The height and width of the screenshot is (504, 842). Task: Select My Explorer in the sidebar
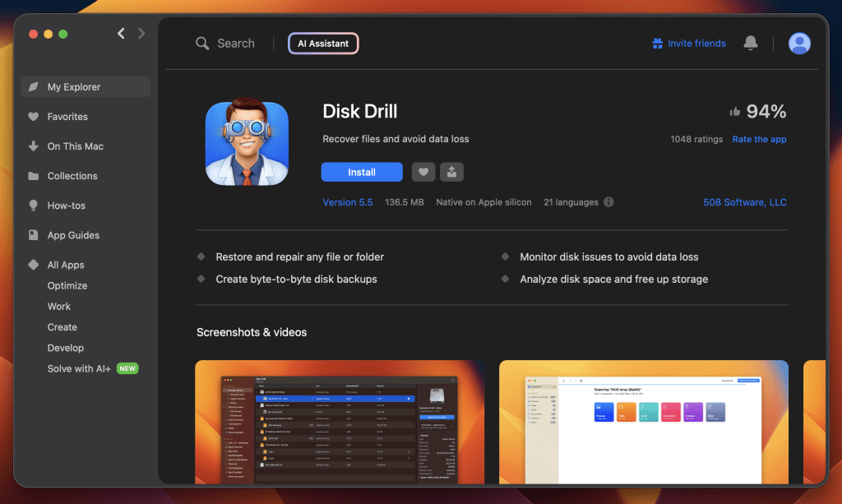pos(86,87)
